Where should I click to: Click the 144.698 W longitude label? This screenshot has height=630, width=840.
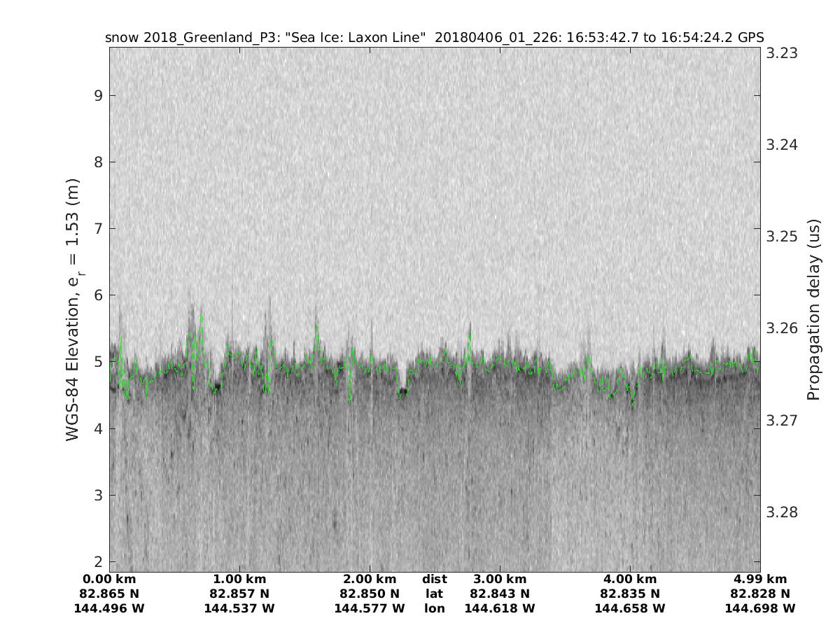tap(760, 609)
